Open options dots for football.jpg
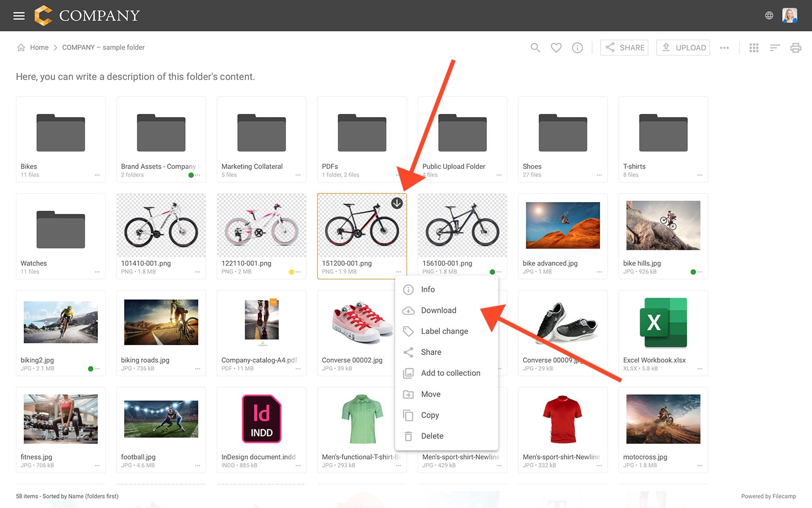This screenshot has width=812, height=508. [198, 466]
